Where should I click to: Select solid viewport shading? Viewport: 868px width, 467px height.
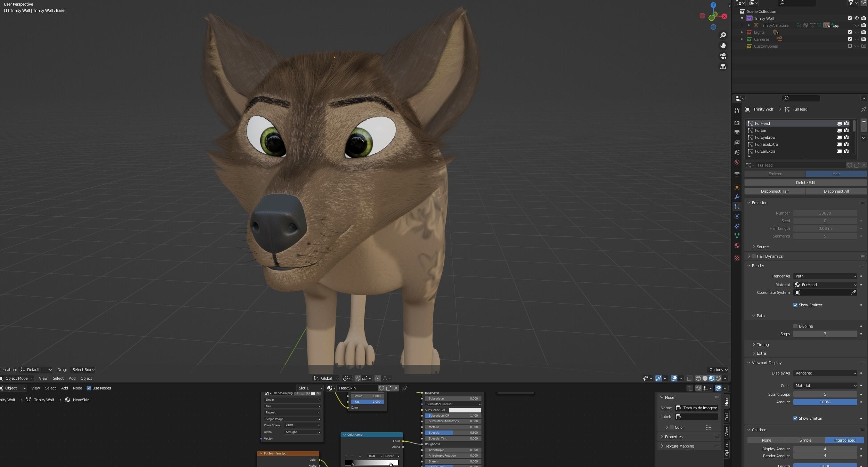point(705,378)
